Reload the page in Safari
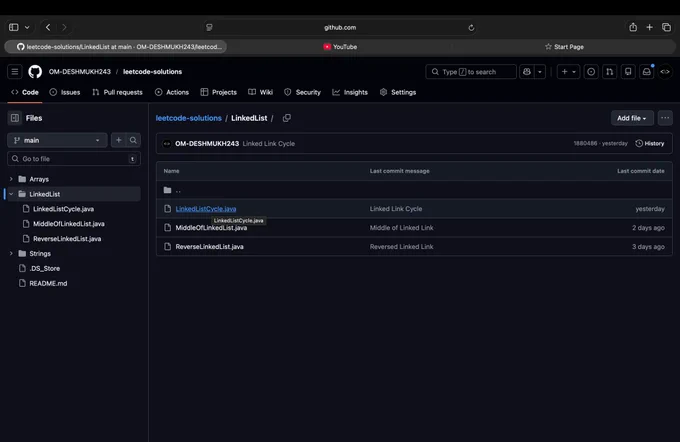This screenshot has height=442, width=680. coord(471,27)
